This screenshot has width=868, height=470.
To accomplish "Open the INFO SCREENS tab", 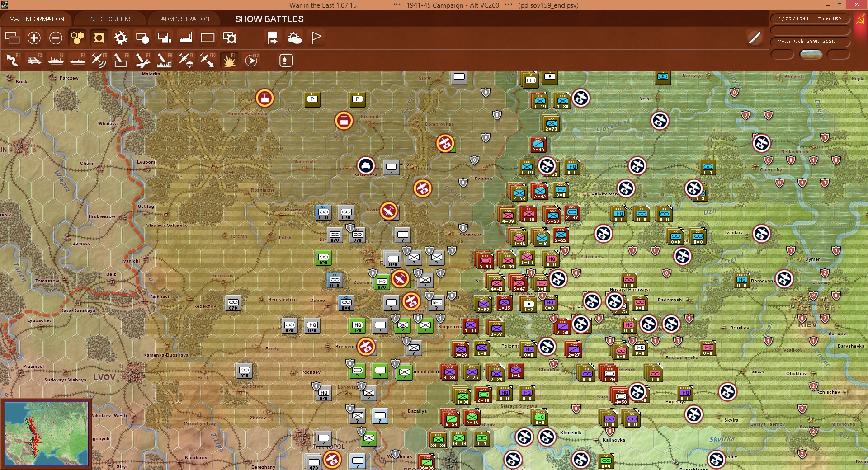I will coord(111,19).
